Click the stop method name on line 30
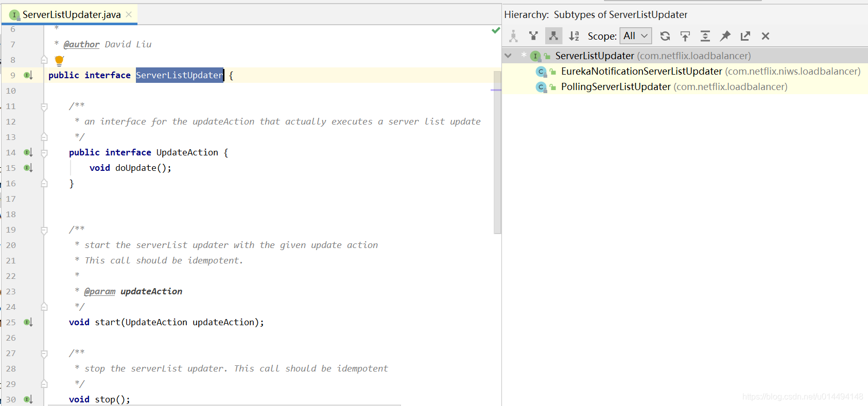Screen dimensions: 868x406 click(105, 399)
